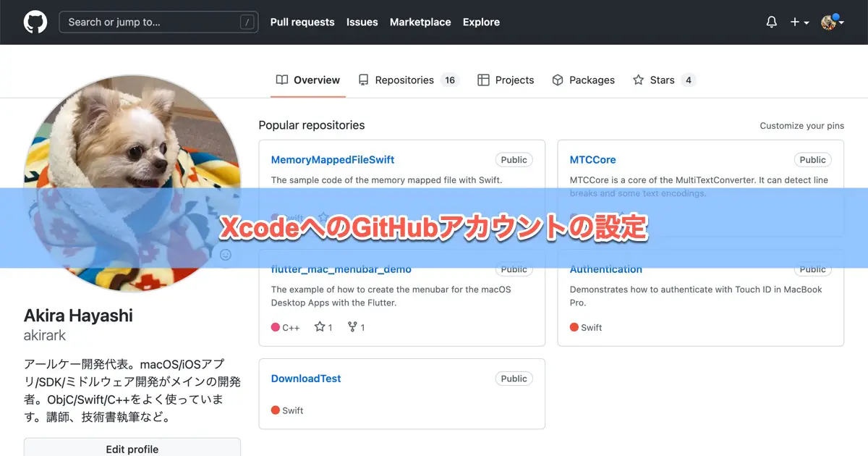The image size is (868, 456).
Task: Click Swift language dot on Authentication
Action: click(574, 327)
